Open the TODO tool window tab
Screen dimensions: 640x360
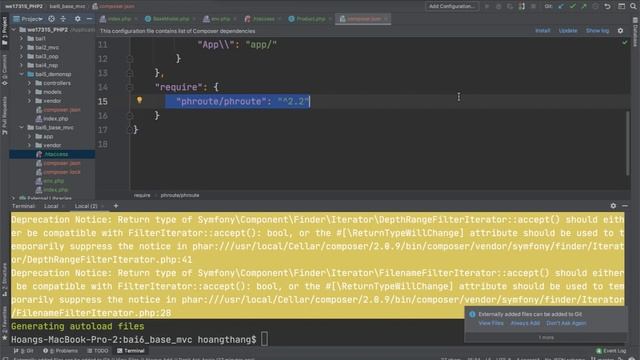pos(98,351)
